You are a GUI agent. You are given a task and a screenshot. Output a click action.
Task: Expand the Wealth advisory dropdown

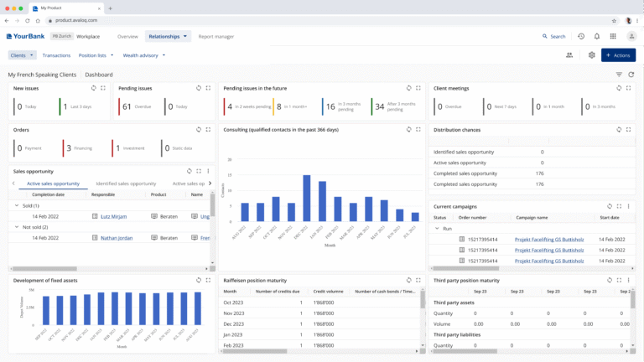143,55
